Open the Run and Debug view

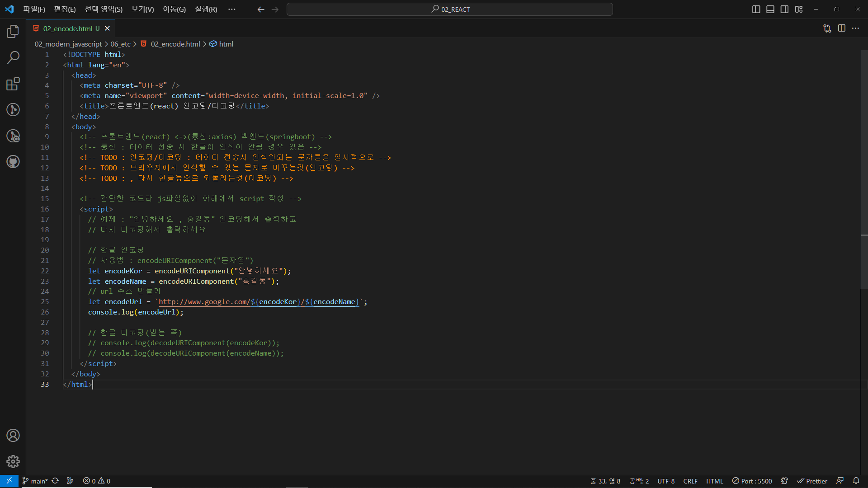tap(13, 136)
